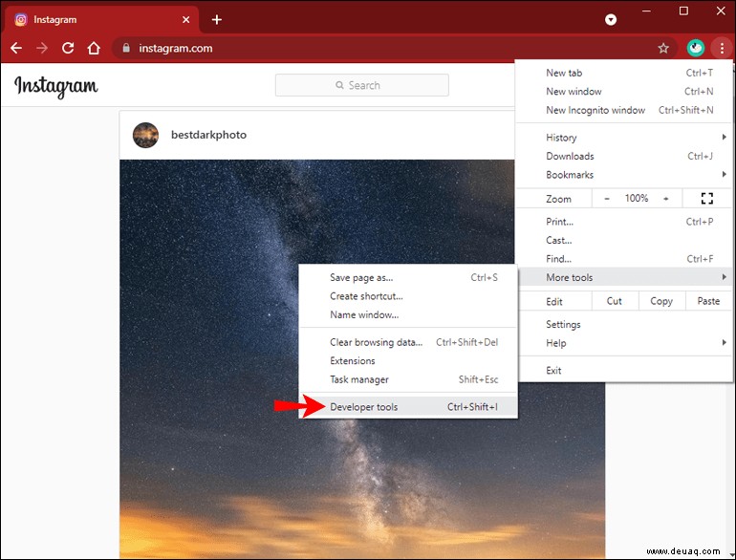This screenshot has width=736, height=560.
Task: Open bestdarkphoto profile picture
Action: [x=145, y=135]
